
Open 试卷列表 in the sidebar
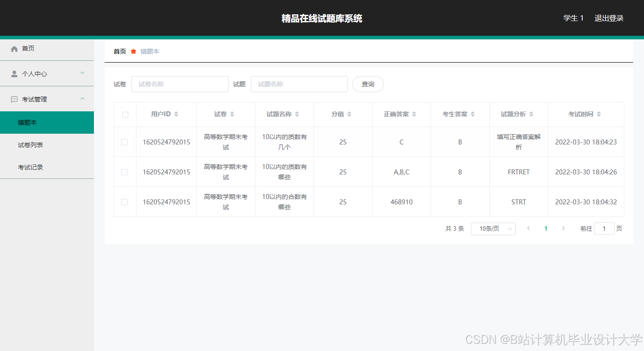47,145
